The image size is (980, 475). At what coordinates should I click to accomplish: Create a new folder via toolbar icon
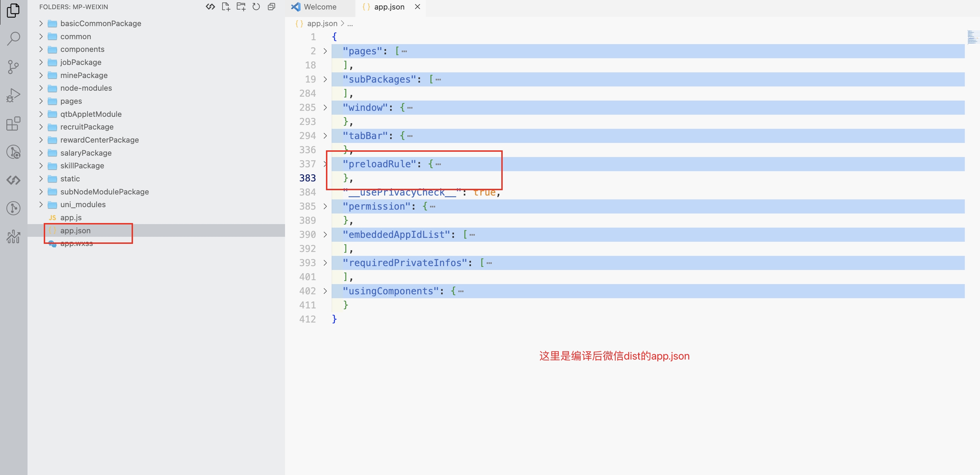tap(241, 6)
